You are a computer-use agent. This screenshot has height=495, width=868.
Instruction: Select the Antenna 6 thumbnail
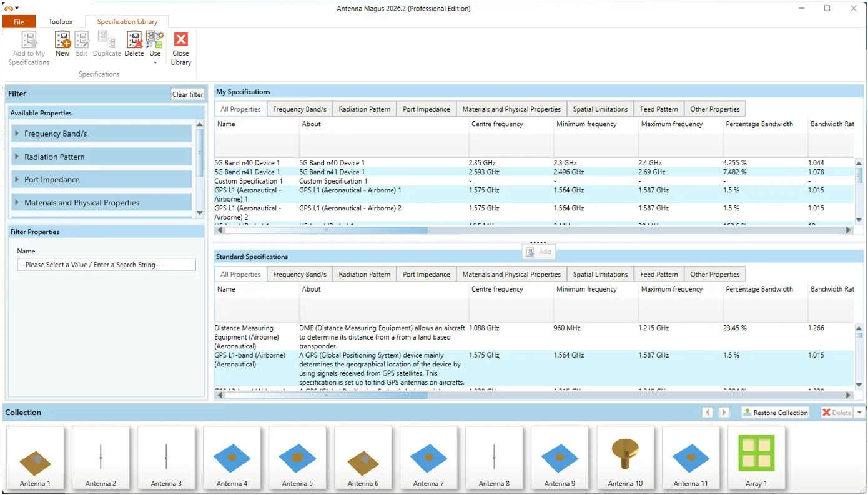click(x=363, y=458)
